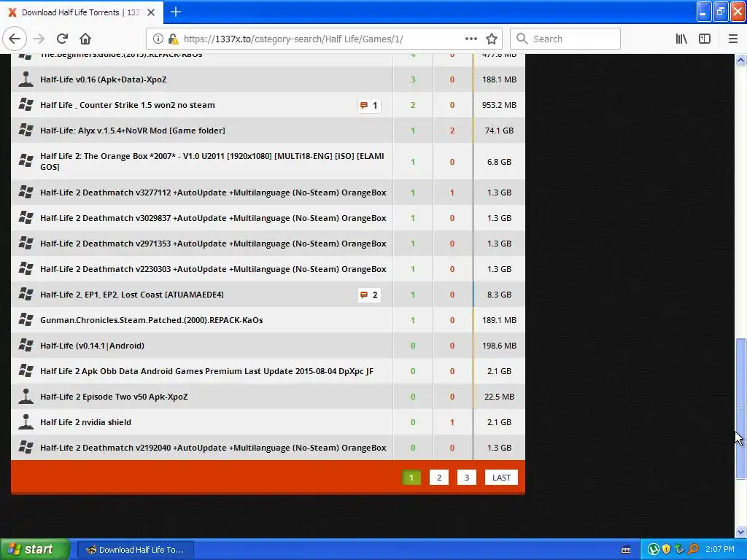This screenshot has height=560, width=747.
Task: Go to results page 2
Action: coord(438,478)
